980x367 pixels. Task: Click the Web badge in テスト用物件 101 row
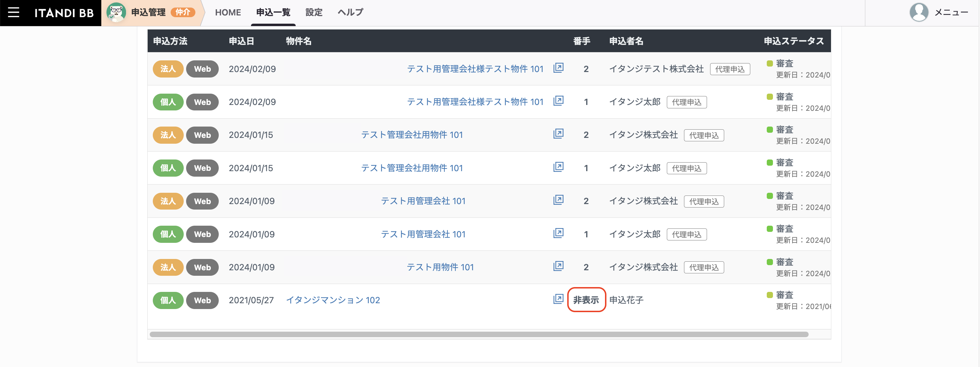tap(202, 267)
